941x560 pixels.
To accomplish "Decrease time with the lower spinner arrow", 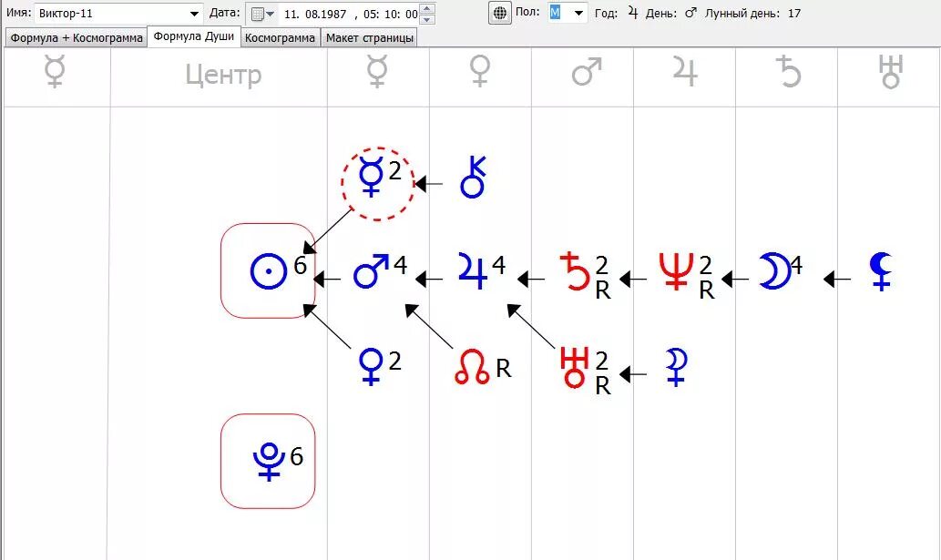I will pos(426,19).
